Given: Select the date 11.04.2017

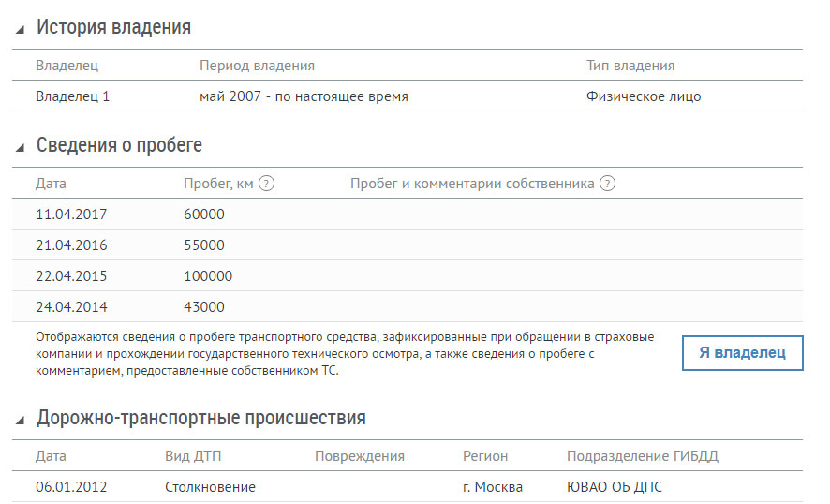Looking at the screenshot, I should pyautogui.click(x=71, y=215).
